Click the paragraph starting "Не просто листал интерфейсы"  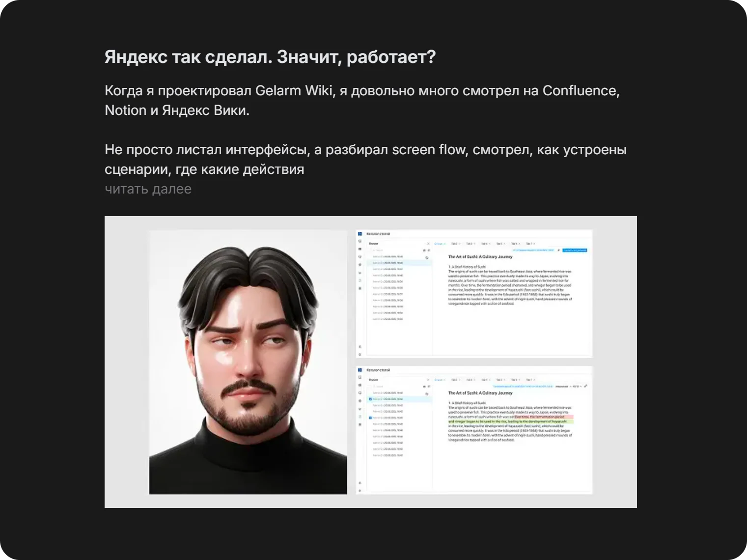(x=365, y=159)
